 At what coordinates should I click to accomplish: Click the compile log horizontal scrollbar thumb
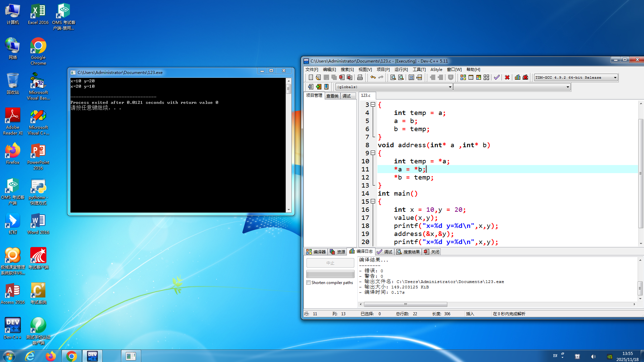[405, 305]
